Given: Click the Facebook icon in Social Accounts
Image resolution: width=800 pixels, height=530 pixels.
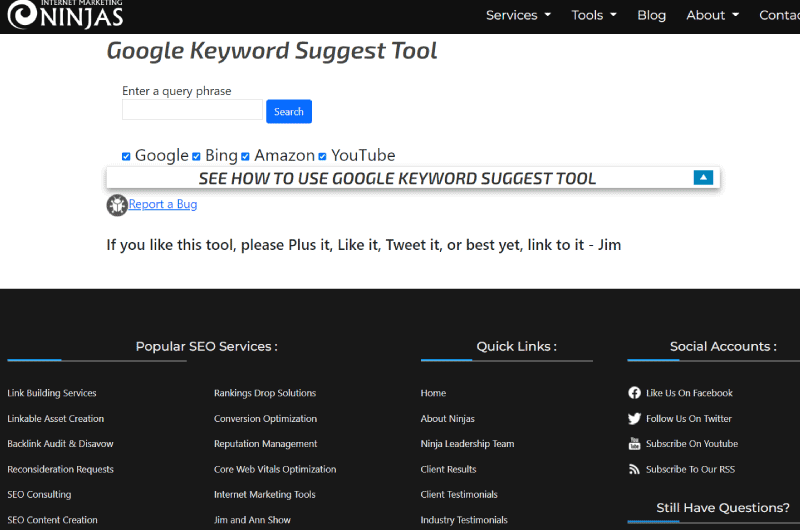Looking at the screenshot, I should tap(634, 393).
